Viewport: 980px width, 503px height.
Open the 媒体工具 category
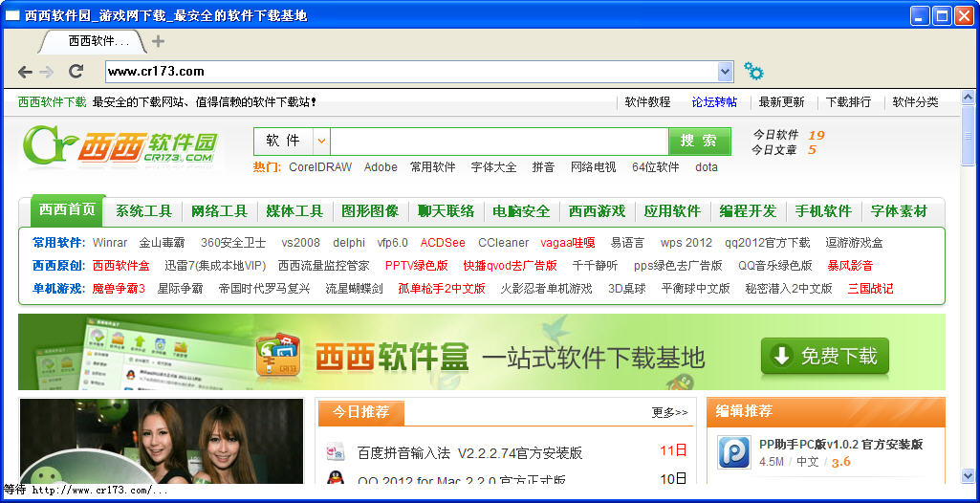coord(294,212)
